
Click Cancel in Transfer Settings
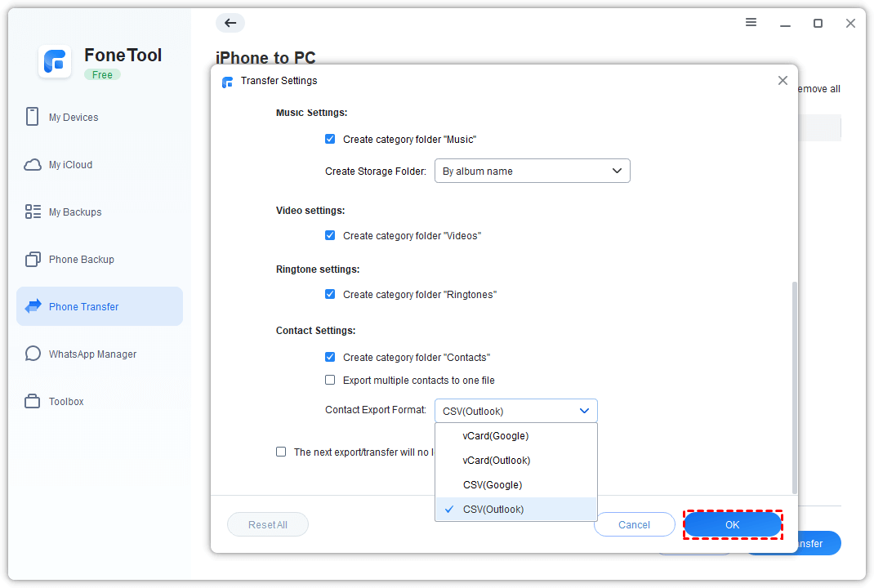pos(634,525)
